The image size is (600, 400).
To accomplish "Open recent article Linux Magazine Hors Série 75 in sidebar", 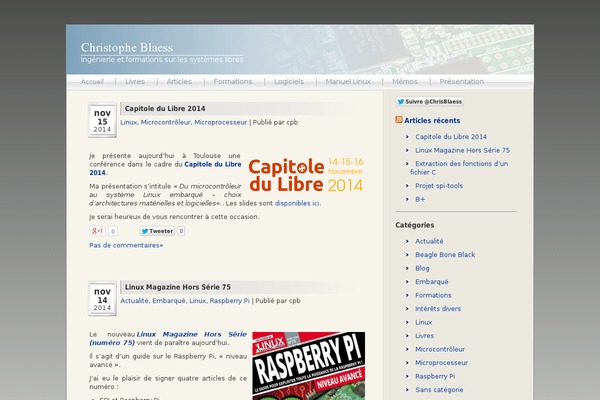I will 462,150.
